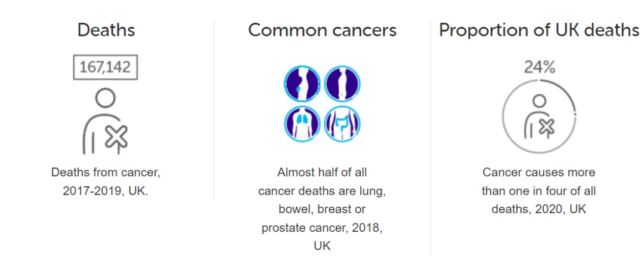Click the 'deaths, 2020, UK' text line
The height and width of the screenshot is (261, 644).
pos(539,209)
